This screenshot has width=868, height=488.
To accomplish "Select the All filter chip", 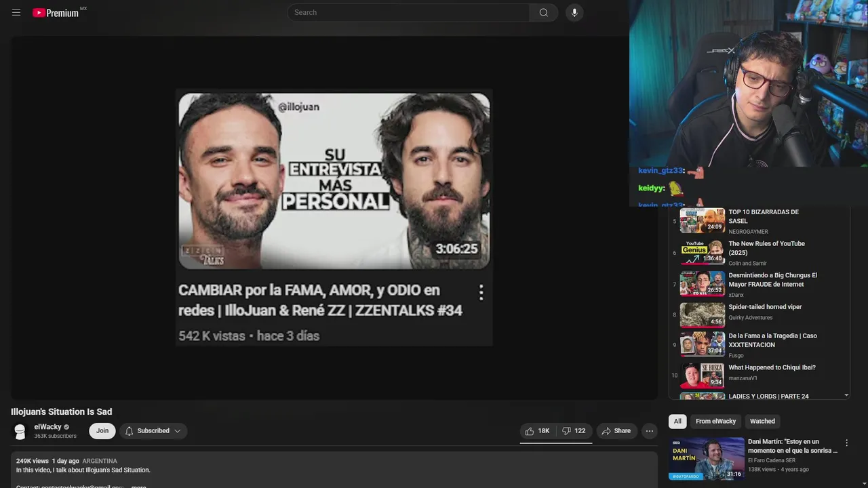I will [x=677, y=421].
